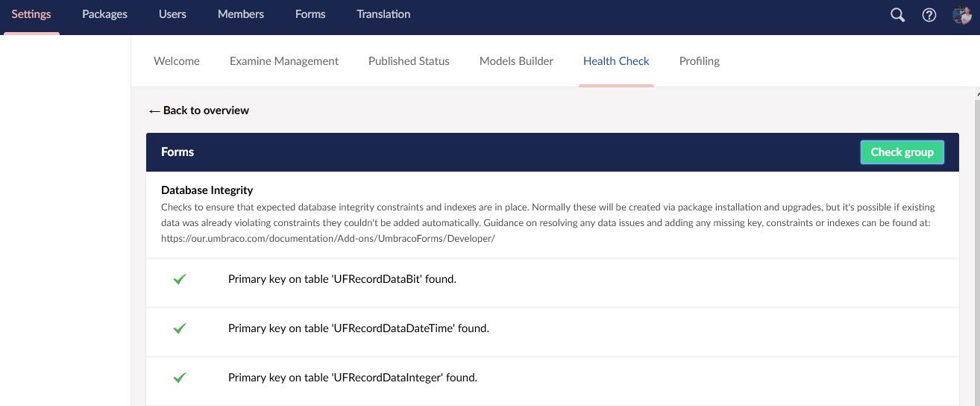980x406 pixels.
Task: Click the our.umbraco.com documentation URL
Action: (x=328, y=239)
